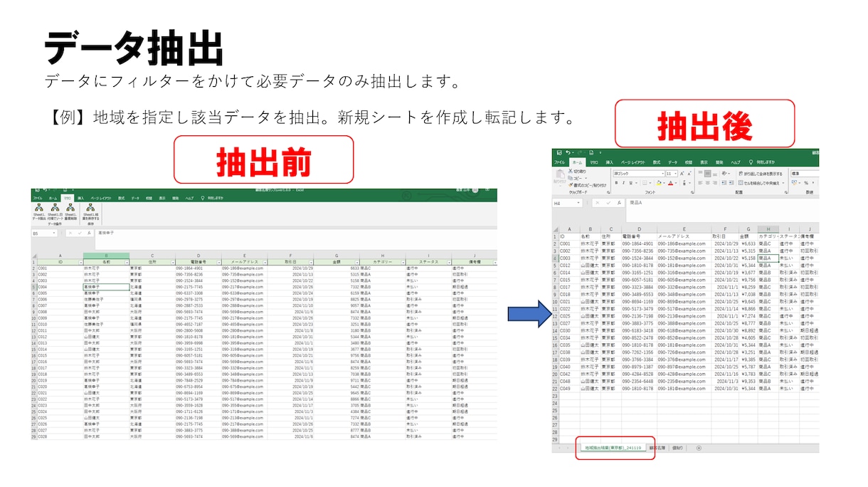
Task: Click the percent style % button
Action: [806, 183]
